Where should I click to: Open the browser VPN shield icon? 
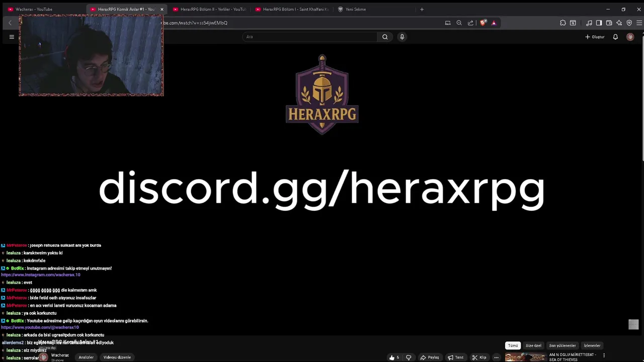point(629,23)
